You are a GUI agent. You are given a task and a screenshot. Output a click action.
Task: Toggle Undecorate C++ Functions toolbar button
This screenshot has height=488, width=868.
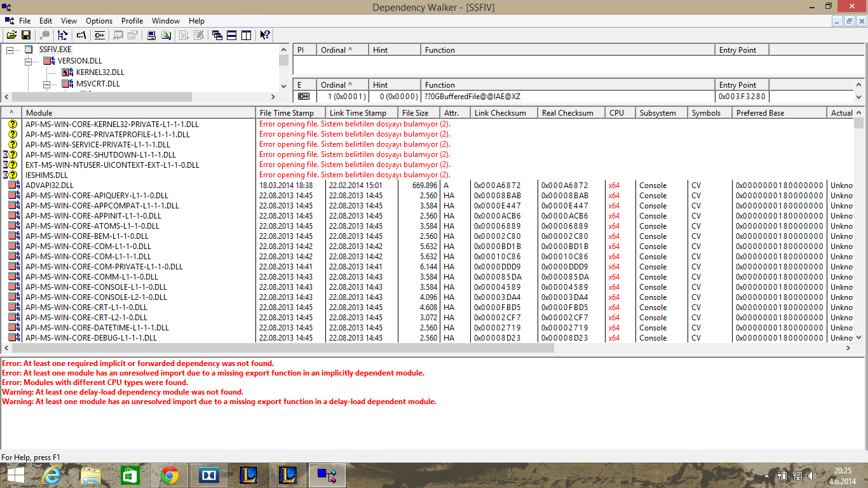[x=99, y=36]
